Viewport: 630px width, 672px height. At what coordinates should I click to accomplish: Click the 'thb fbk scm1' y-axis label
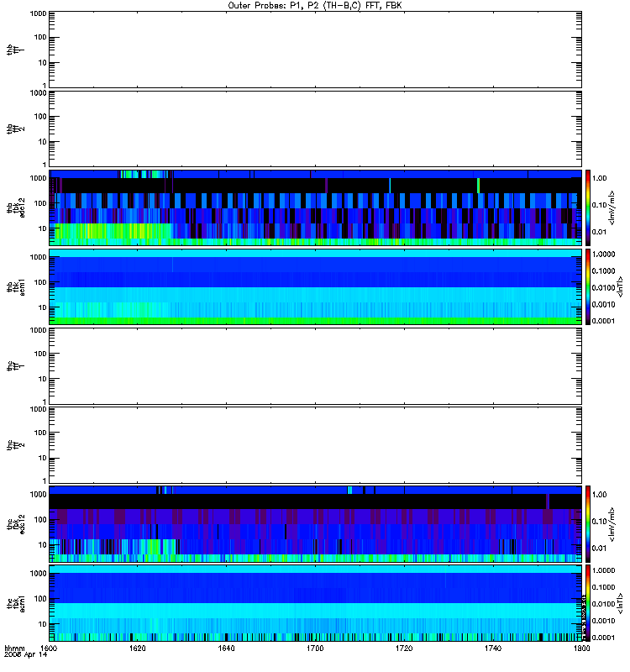(x=16, y=286)
